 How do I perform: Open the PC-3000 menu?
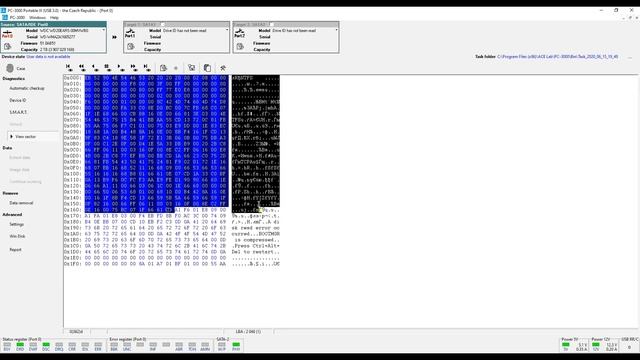[17, 18]
